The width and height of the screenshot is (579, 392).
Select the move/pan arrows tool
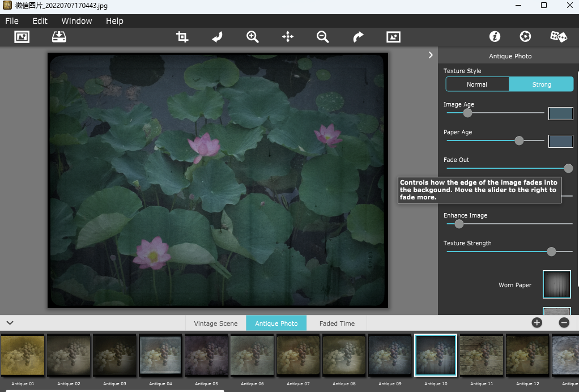[288, 37]
